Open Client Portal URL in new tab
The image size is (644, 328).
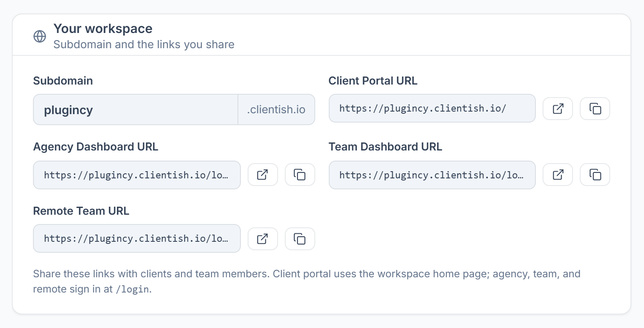pos(558,109)
